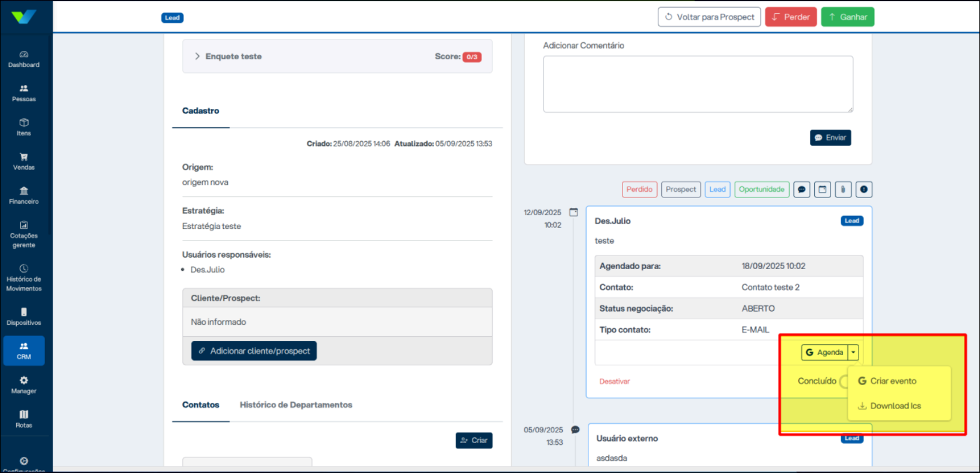Filter timeline by alert exclamation icon
The height and width of the screenshot is (473, 980).
pos(863,190)
